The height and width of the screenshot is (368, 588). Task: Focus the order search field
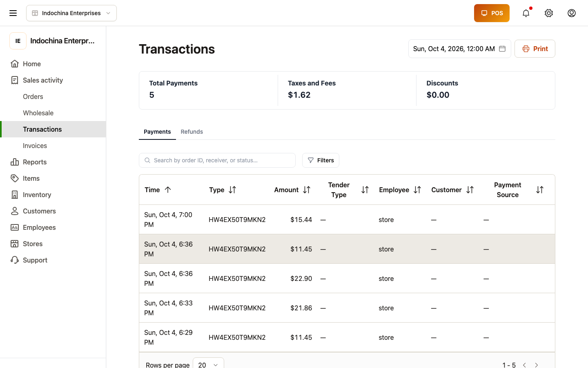(217, 160)
